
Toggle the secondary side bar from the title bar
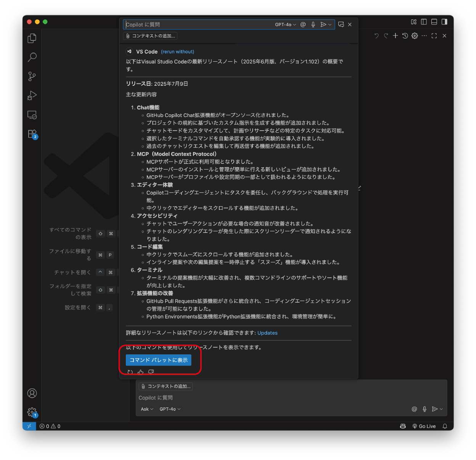[444, 22]
